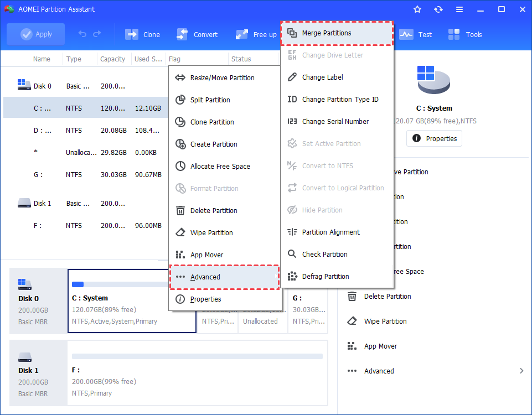532x415 pixels.
Task: Choose Resize/Move Partition from context menu
Action: tap(225, 77)
